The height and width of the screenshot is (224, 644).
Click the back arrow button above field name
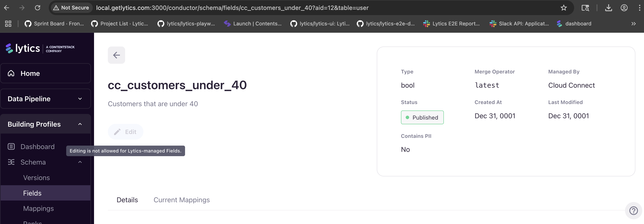(116, 55)
